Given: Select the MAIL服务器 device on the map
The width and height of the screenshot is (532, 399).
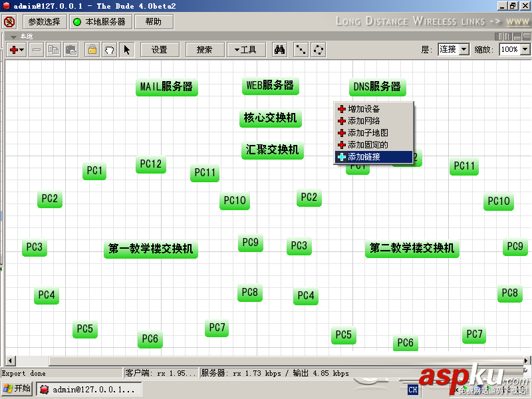Looking at the screenshot, I should (167, 87).
